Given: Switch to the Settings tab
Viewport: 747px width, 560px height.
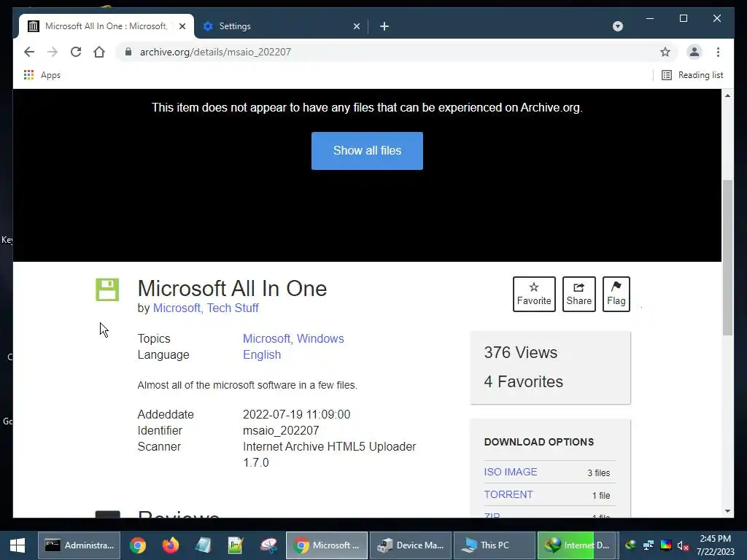Looking at the screenshot, I should click(281, 26).
